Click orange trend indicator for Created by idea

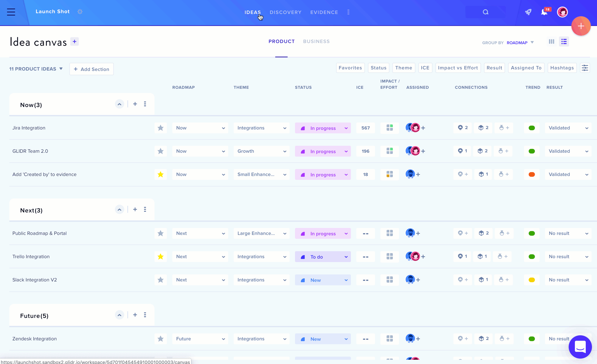click(x=532, y=174)
